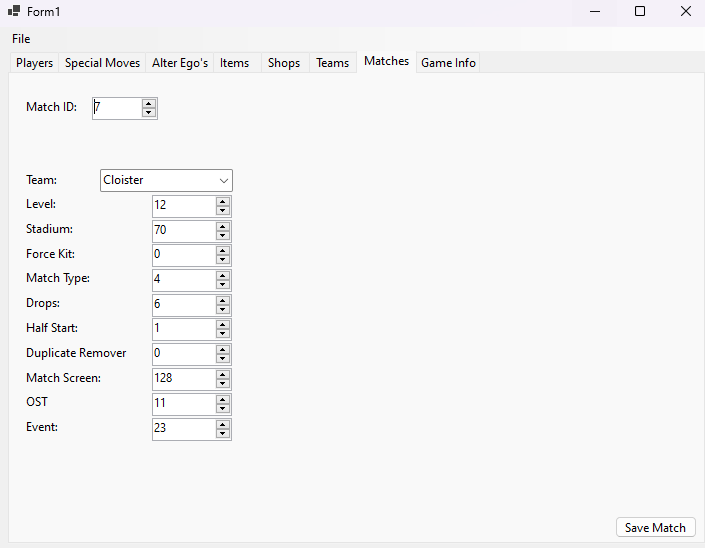Screen dimensions: 705x548
Task: Lower the Match Type value
Action: [223, 285]
